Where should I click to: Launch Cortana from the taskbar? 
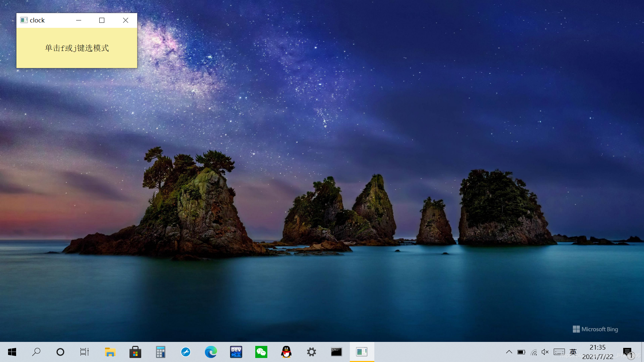point(60,352)
